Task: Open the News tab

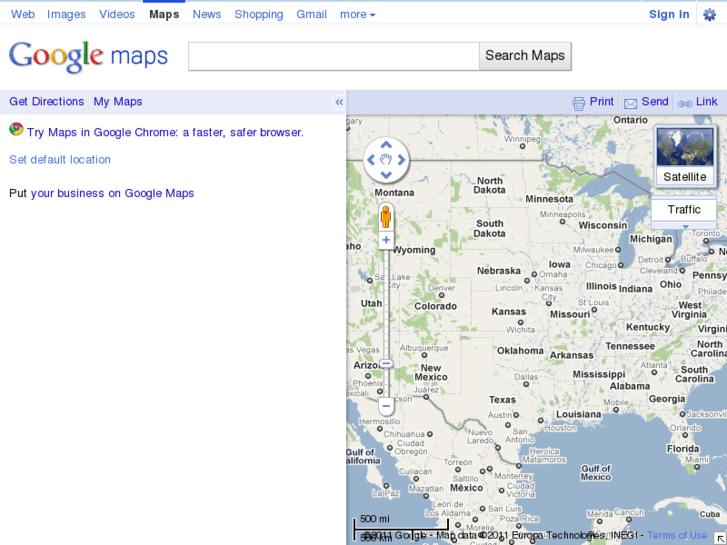Action: 207,14
